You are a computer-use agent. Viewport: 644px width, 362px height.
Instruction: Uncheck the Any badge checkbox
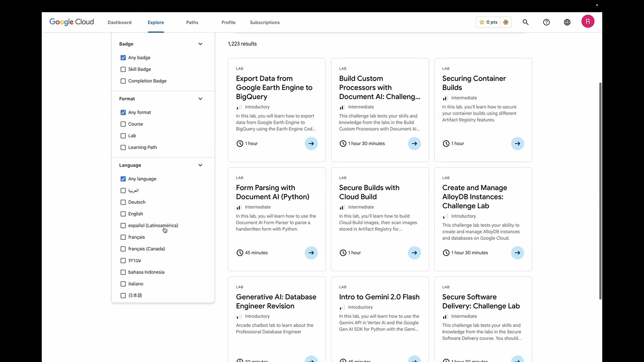tap(123, 58)
